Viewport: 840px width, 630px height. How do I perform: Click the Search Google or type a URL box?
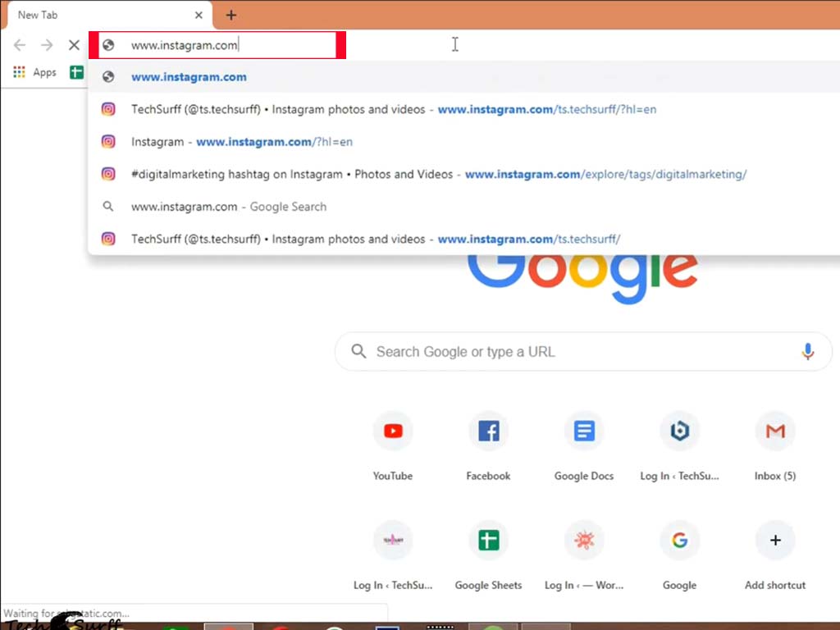[x=583, y=351]
